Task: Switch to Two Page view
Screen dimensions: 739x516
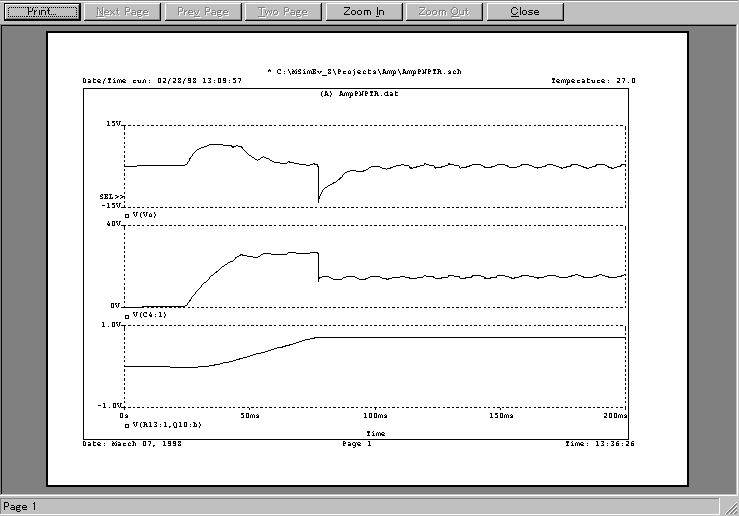Action: click(283, 12)
